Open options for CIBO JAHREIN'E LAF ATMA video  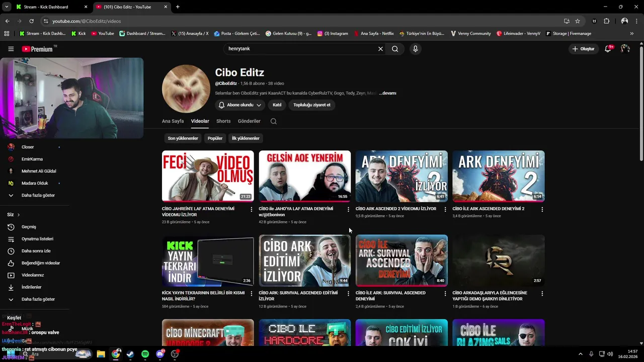coord(252,209)
